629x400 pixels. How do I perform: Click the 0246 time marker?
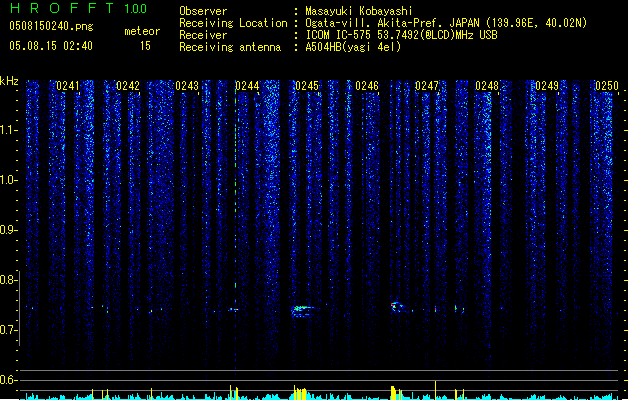pos(367,86)
